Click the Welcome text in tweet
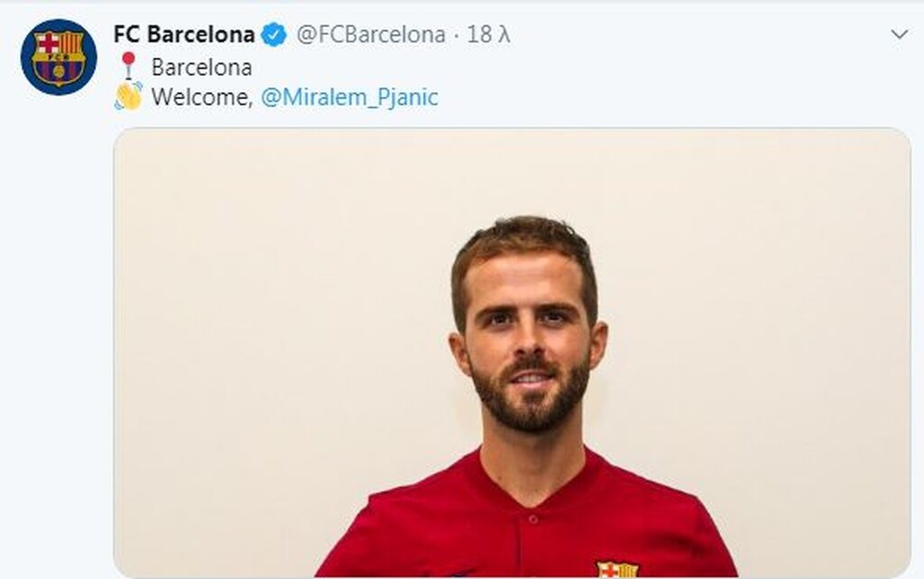Screen dimensions: 924x579 pyautogui.click(x=202, y=97)
